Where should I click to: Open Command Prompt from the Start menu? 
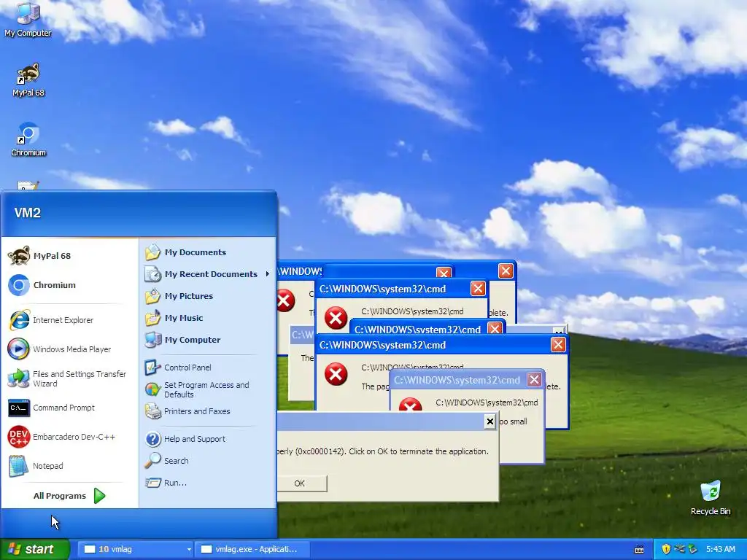click(x=69, y=408)
